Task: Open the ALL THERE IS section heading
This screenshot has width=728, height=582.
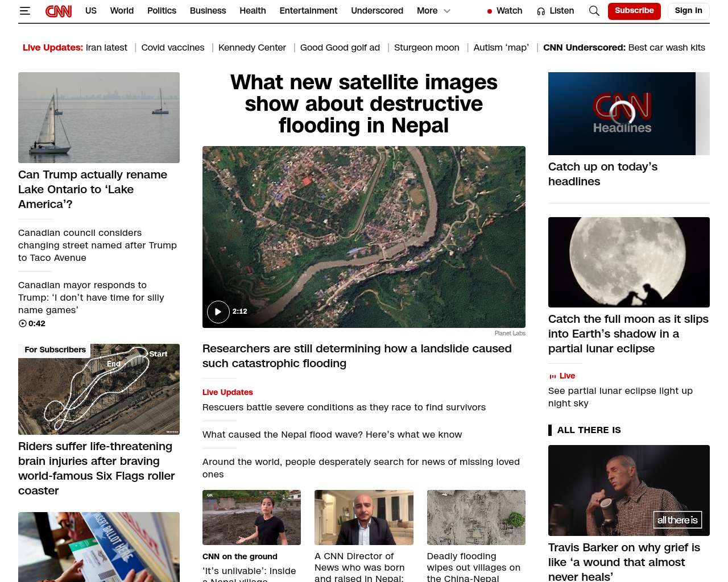Action: click(589, 430)
